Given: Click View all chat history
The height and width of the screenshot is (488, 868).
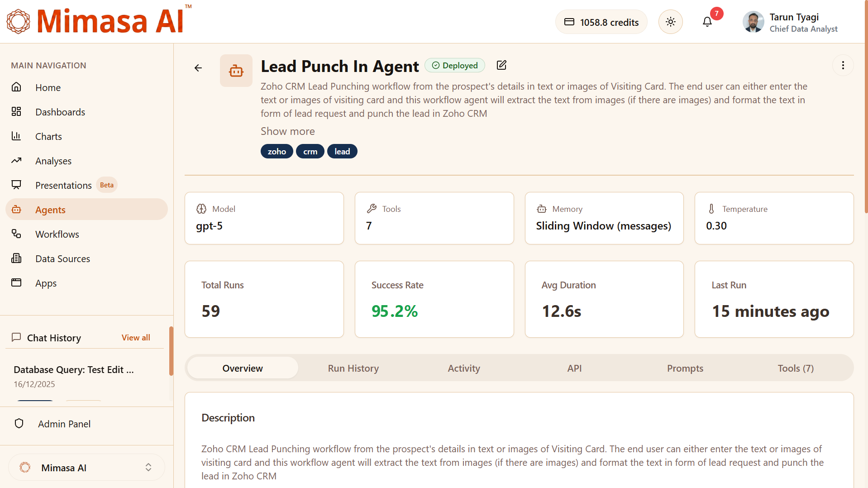Looking at the screenshot, I should 136,338.
